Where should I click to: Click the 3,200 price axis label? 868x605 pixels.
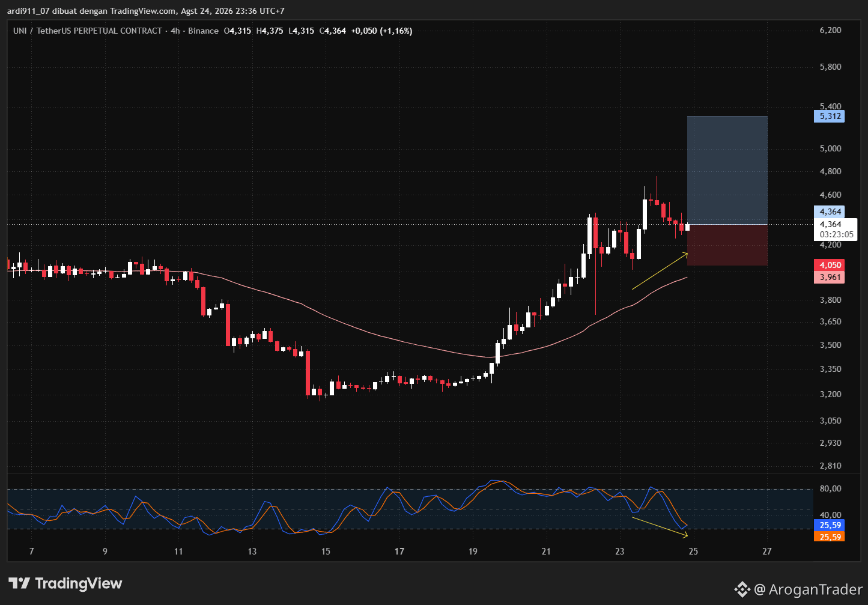[830, 394]
